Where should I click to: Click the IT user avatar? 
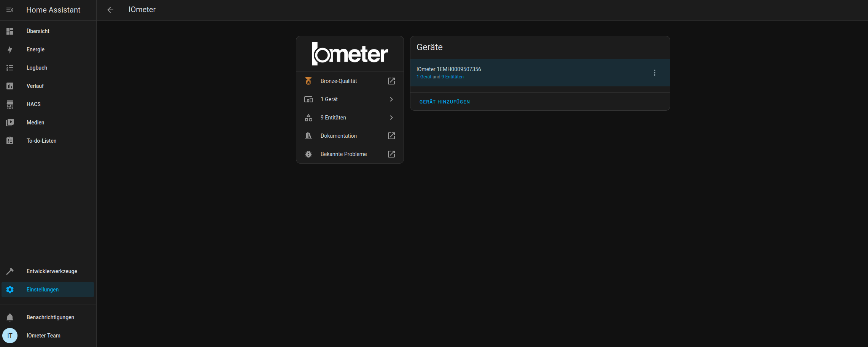(x=10, y=336)
